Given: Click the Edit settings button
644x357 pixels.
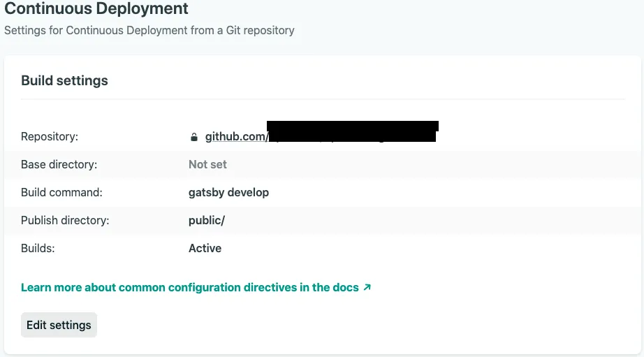Looking at the screenshot, I should tap(59, 325).
